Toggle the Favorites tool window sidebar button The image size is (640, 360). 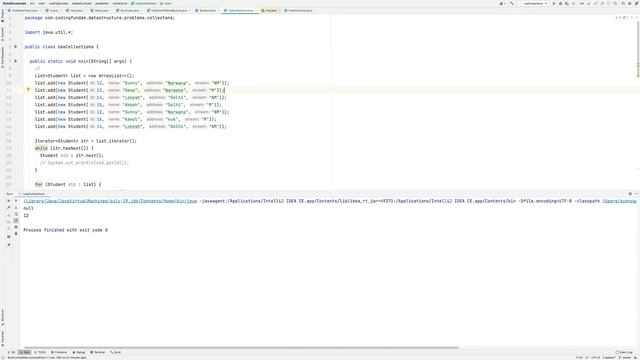click(x=2, y=338)
